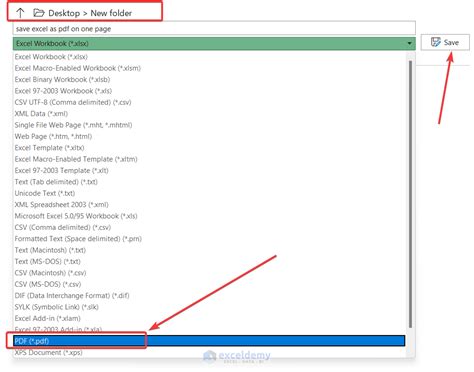Screen dimensions: 474x372
Task: Click the open folder icon beside Desktop
Action: 39,13
